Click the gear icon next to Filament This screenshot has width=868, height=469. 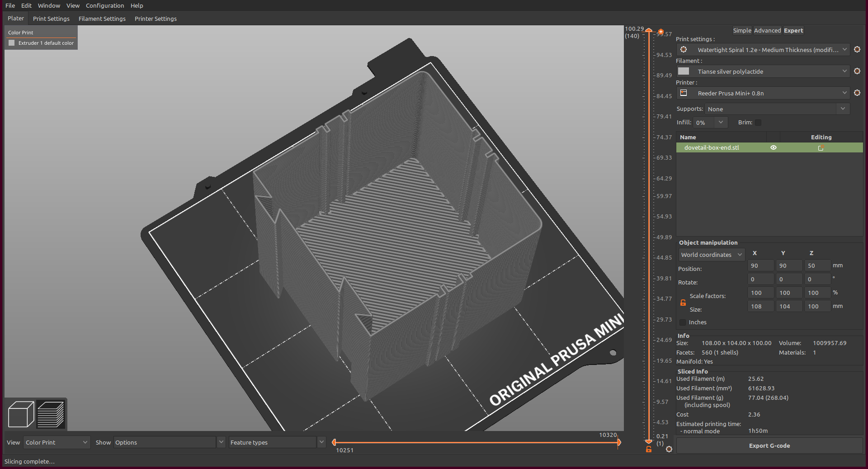[x=858, y=71]
